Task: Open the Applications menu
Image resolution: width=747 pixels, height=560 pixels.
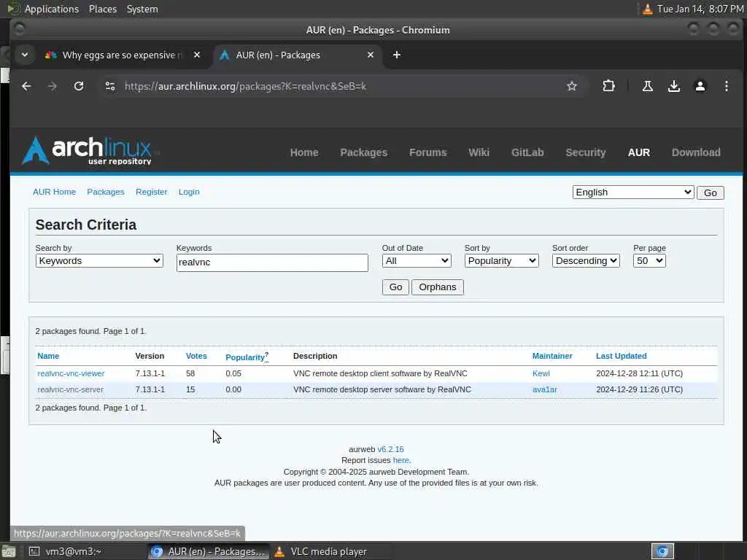Action: point(52,9)
